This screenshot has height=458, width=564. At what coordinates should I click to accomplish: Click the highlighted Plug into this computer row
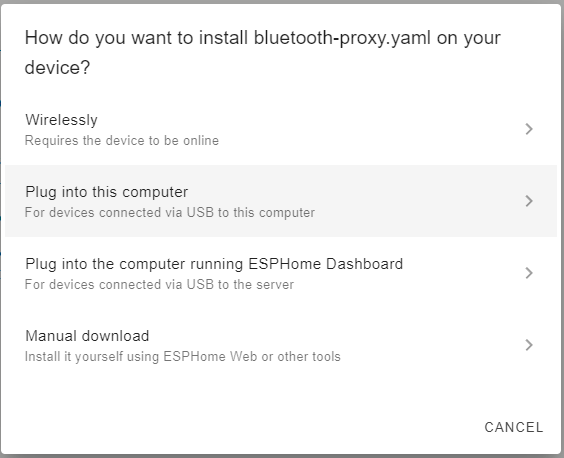click(x=281, y=201)
